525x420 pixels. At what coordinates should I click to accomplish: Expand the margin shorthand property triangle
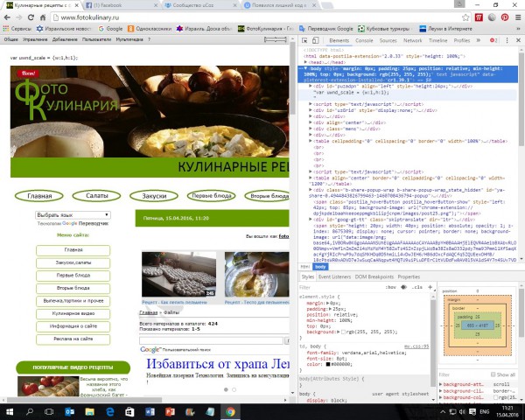coord(328,303)
